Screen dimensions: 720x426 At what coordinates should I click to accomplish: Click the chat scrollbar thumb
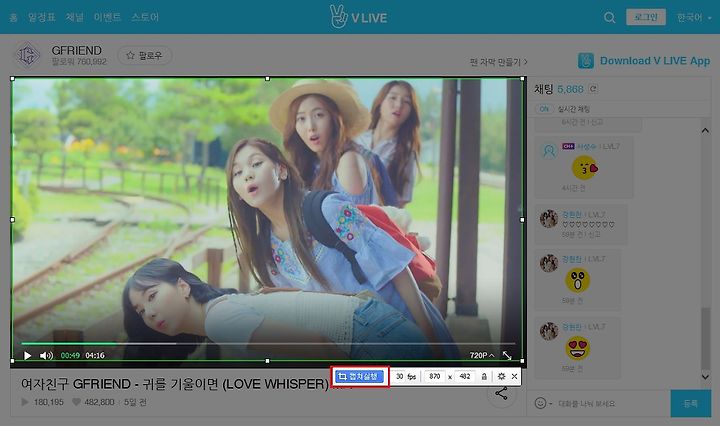[705, 338]
